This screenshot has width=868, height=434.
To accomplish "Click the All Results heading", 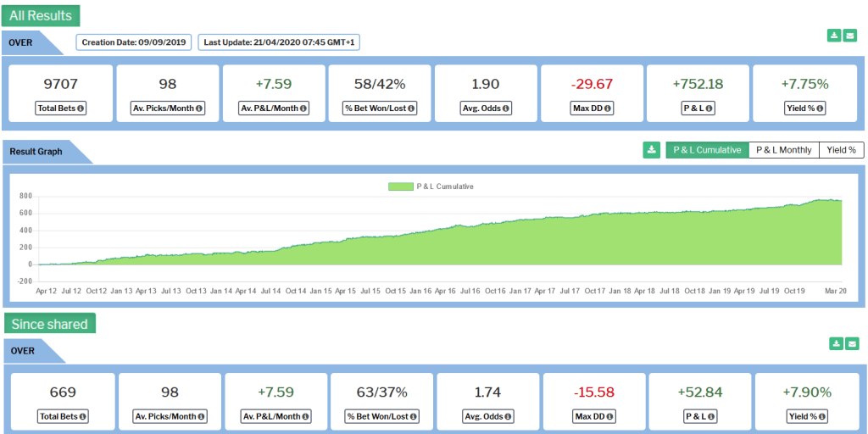I will [x=42, y=15].
